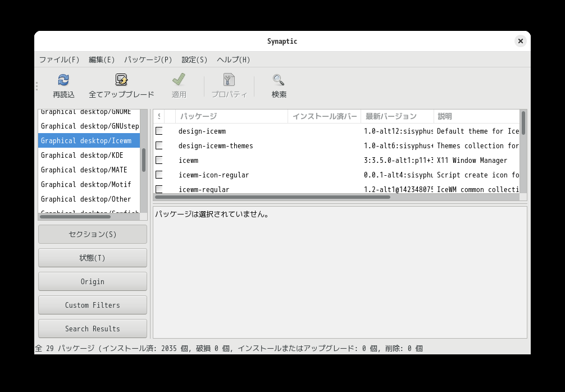The width and height of the screenshot is (565, 392).
Task: Select the icewm package name
Action: [189, 160]
